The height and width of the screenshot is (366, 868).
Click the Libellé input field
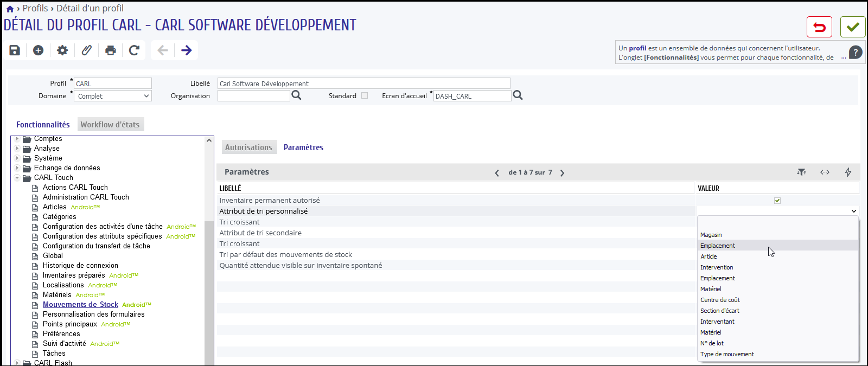(364, 84)
